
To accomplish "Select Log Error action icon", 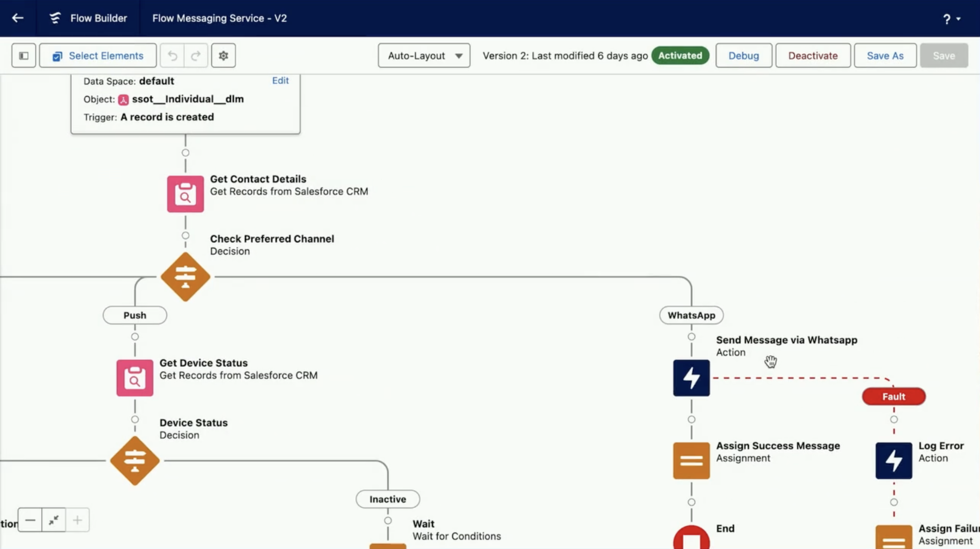I will (894, 461).
